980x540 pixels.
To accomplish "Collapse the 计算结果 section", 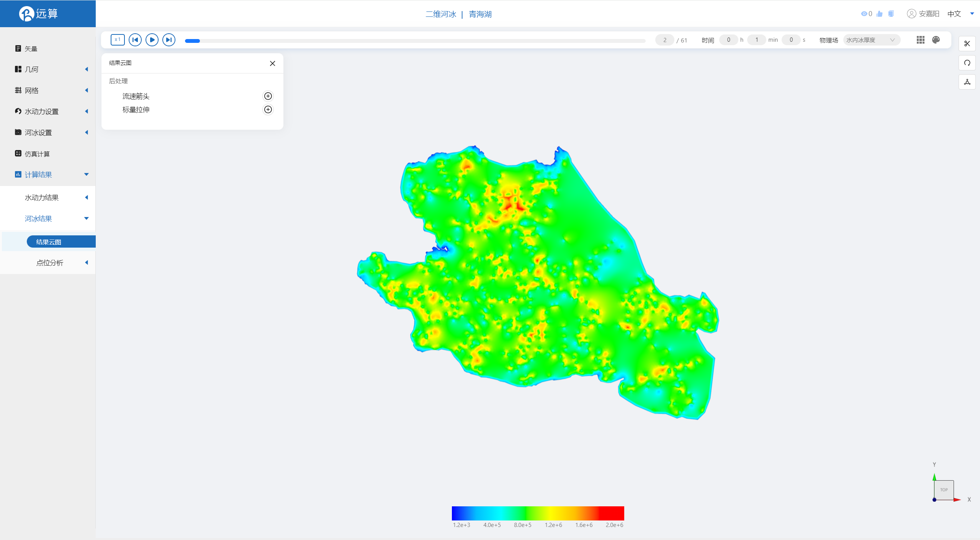I will (x=47, y=175).
